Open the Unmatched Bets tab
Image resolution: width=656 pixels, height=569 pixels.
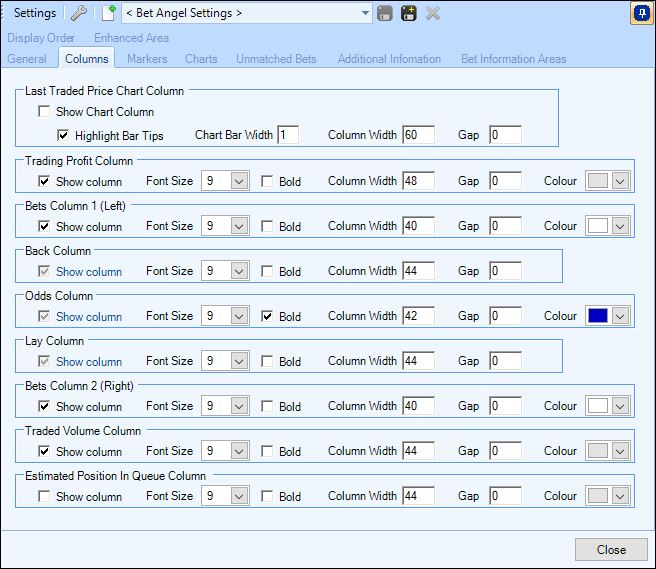point(276,59)
